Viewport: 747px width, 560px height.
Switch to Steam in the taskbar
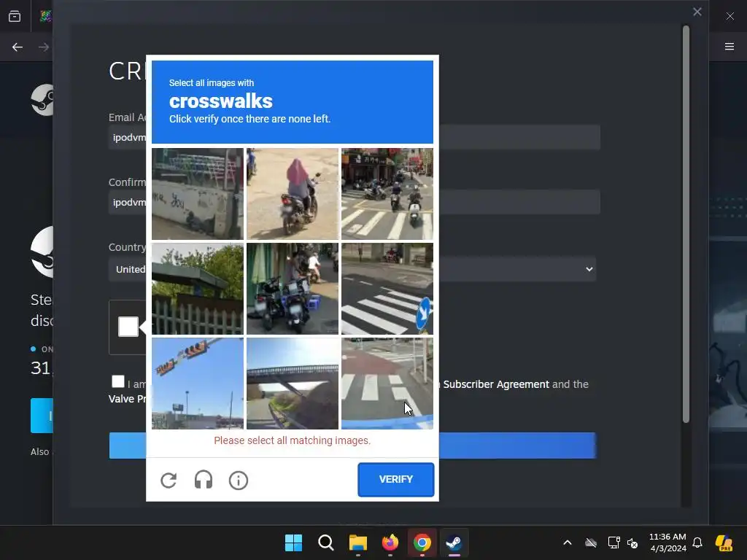coord(454,542)
